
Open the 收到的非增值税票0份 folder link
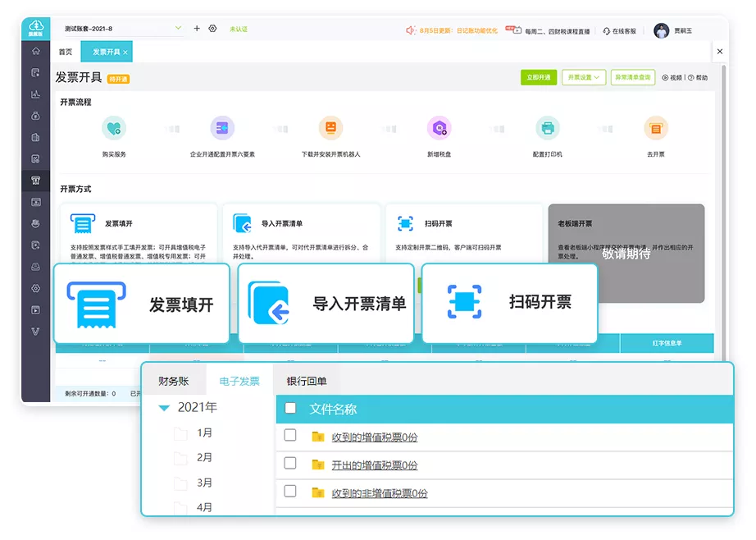(379, 493)
